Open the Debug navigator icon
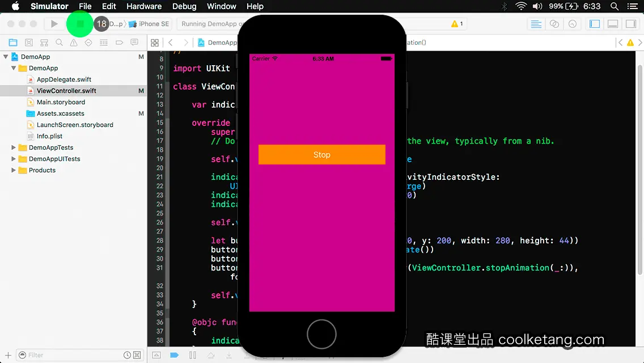This screenshot has width=644, height=363. [104, 43]
